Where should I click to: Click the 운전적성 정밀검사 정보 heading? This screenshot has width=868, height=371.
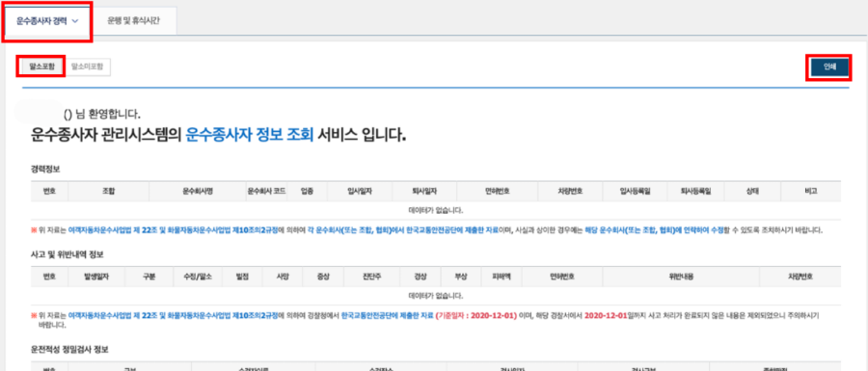(x=69, y=350)
